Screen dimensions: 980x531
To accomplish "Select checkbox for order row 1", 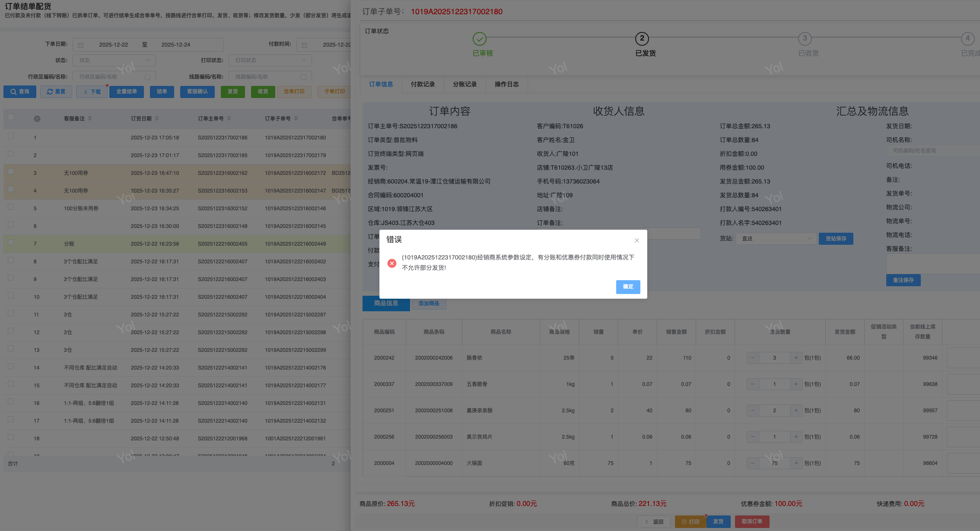I will (11, 136).
